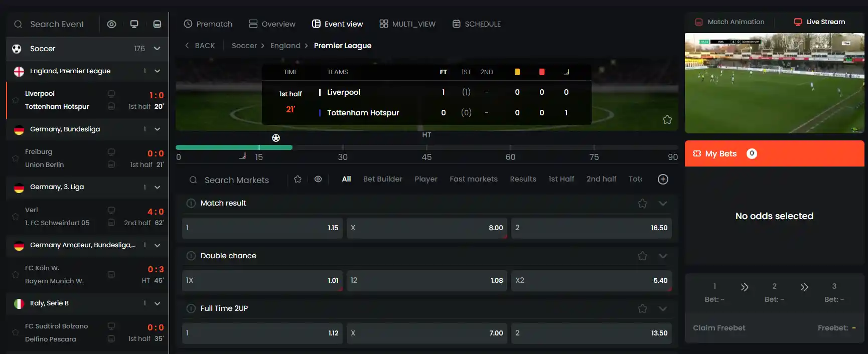Favorite the Verl vs Schweinfurt match
This screenshot has height=354, width=868.
[16, 216]
